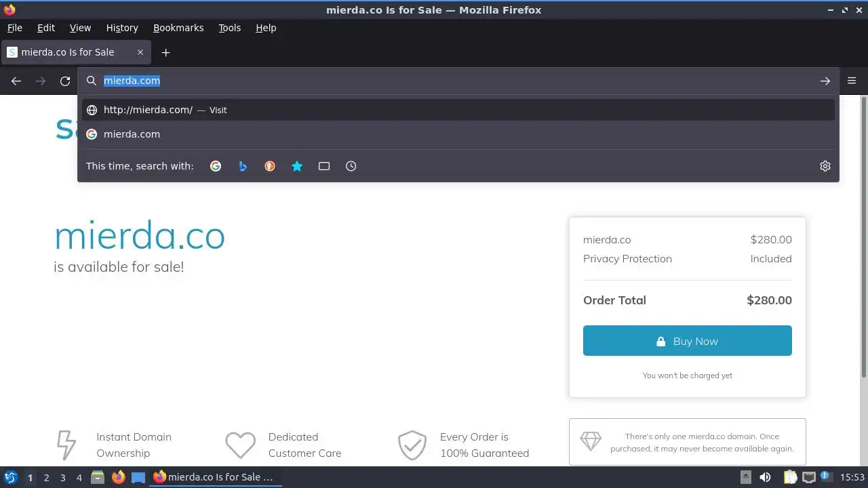This screenshot has height=488, width=868.
Task: Click the lightning bolt Instant Domain Ownership icon
Action: pos(66,445)
